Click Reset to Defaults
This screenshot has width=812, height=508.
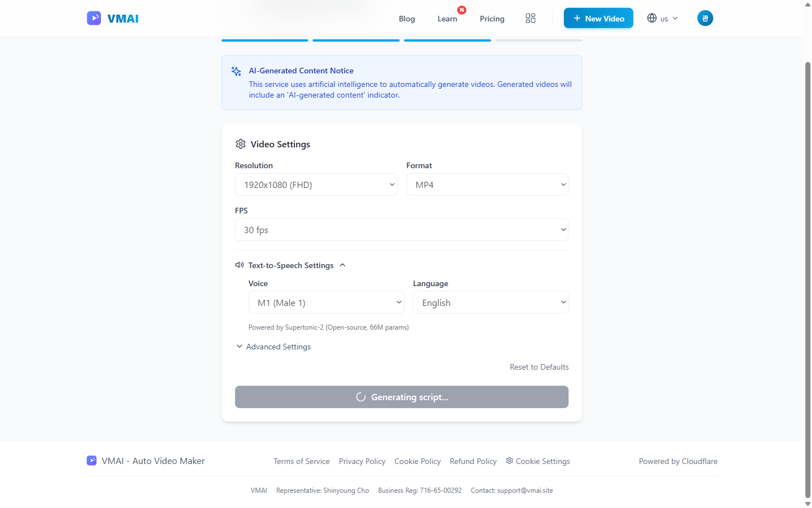(x=539, y=367)
